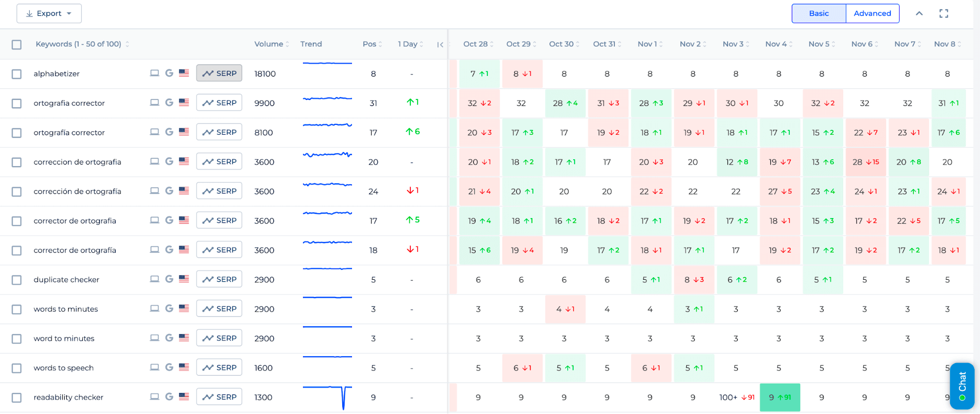Image resolution: width=980 pixels, height=414 pixels.
Task: Sort by the Nov 8 column
Action: (x=947, y=44)
